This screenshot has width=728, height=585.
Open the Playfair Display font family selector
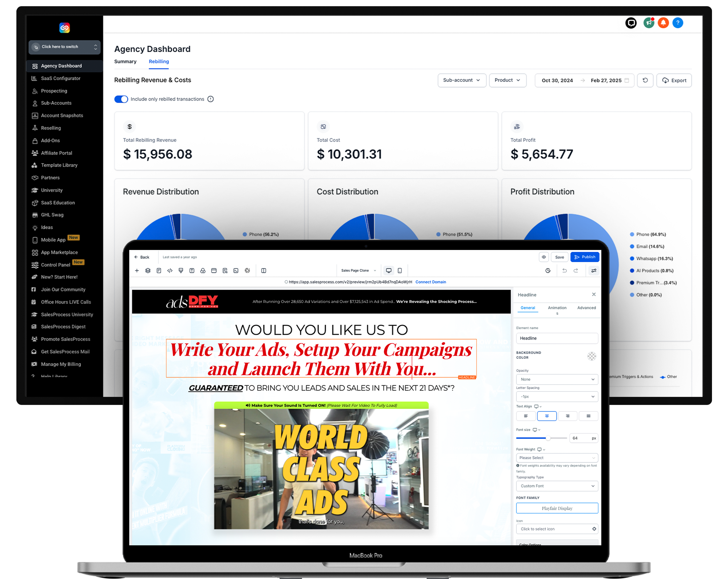pos(557,508)
